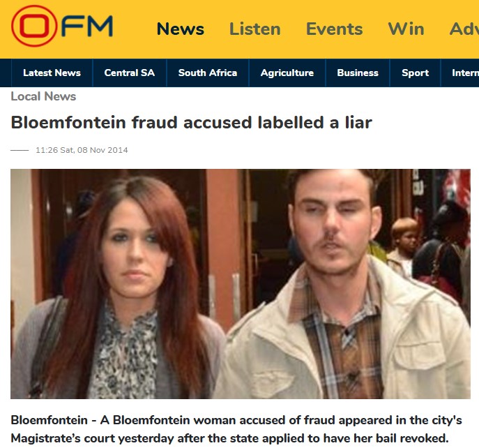
Task: Open the South Africa news category
Action: click(x=208, y=73)
